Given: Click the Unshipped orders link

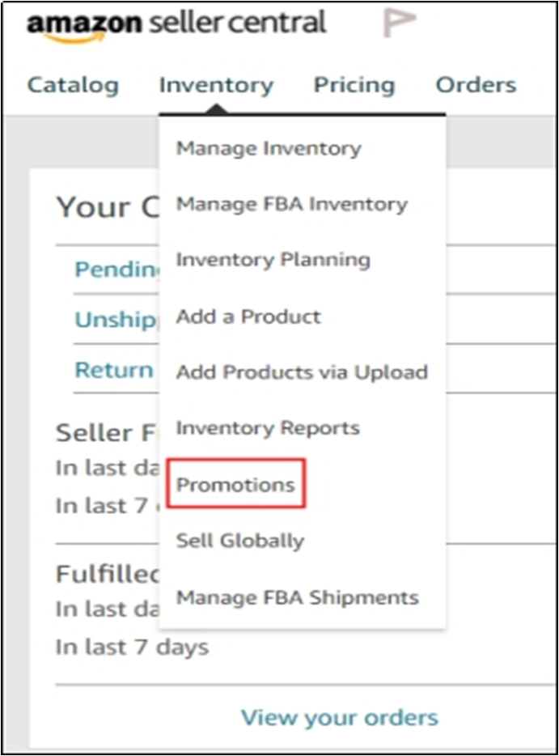Looking at the screenshot, I should coord(115,320).
